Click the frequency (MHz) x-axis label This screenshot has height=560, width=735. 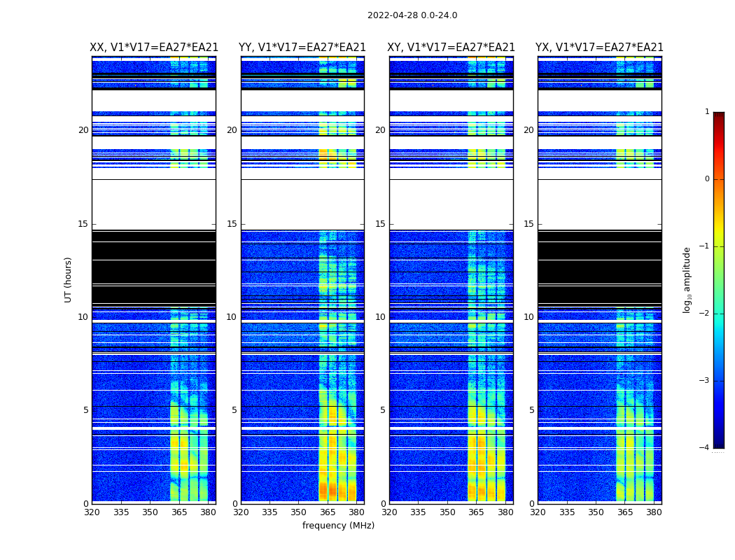(338, 526)
